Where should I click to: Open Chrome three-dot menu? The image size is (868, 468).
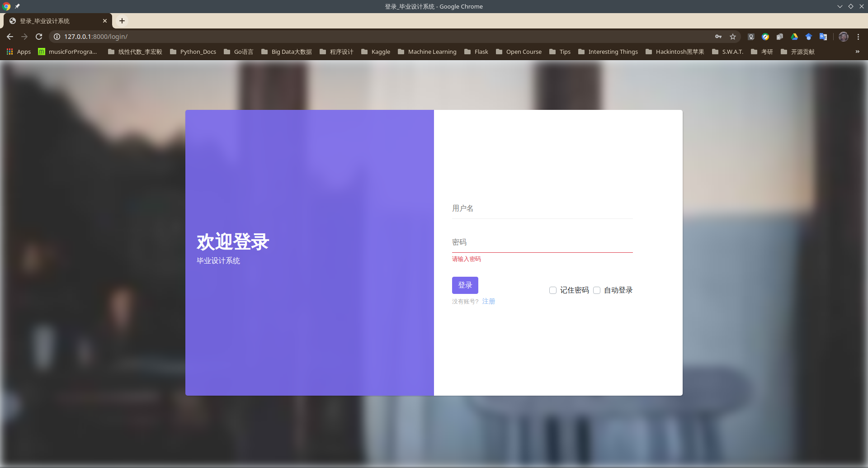[x=858, y=37]
